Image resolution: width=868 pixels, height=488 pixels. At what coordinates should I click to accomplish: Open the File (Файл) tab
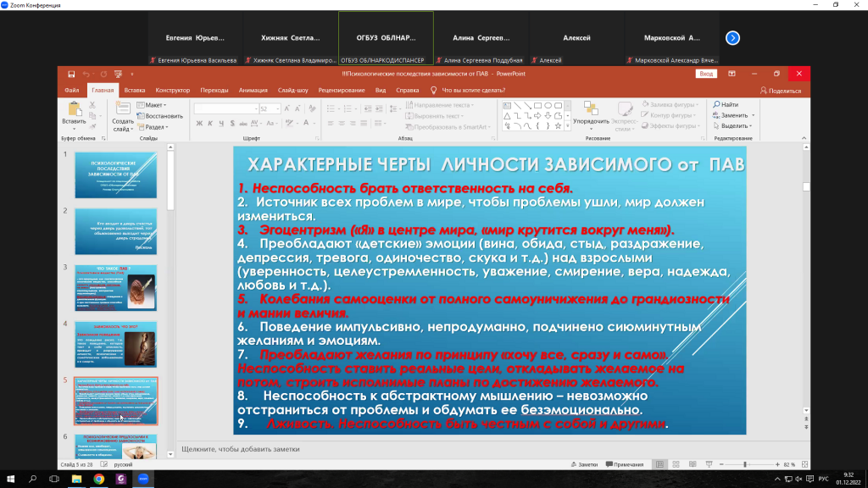71,90
